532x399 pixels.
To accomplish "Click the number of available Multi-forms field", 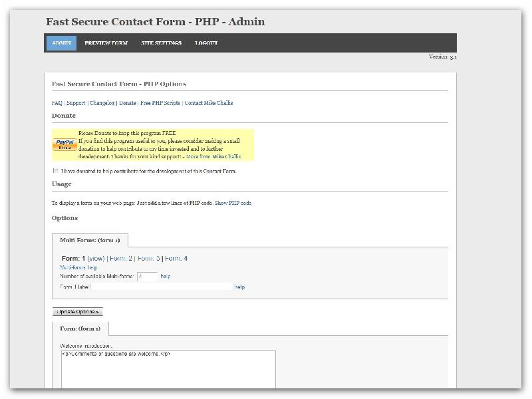I will tap(147, 276).
